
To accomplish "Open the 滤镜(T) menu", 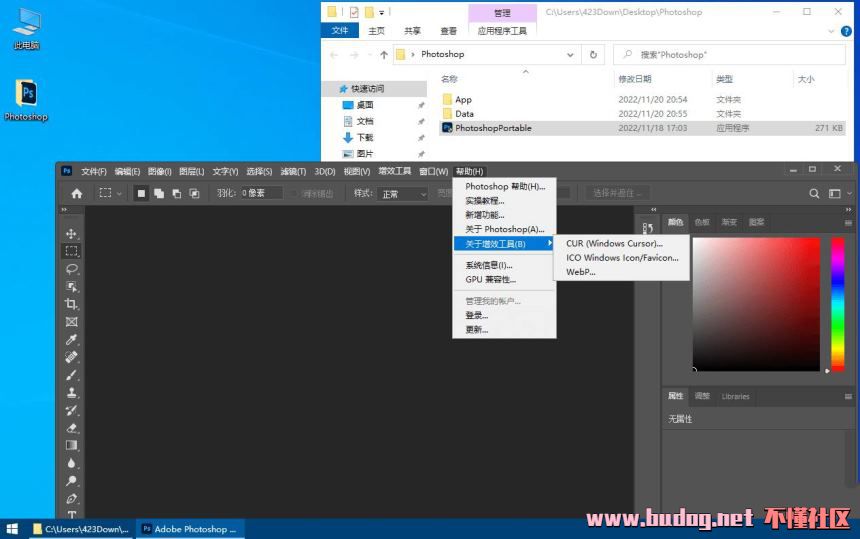I will pos(293,172).
